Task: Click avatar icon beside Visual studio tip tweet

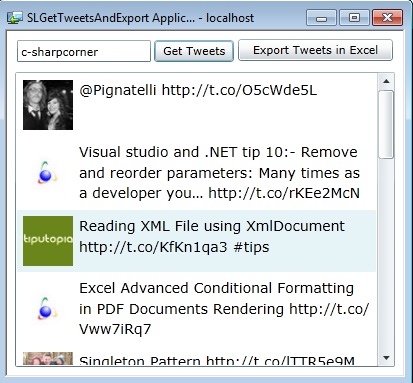Action: click(x=47, y=173)
